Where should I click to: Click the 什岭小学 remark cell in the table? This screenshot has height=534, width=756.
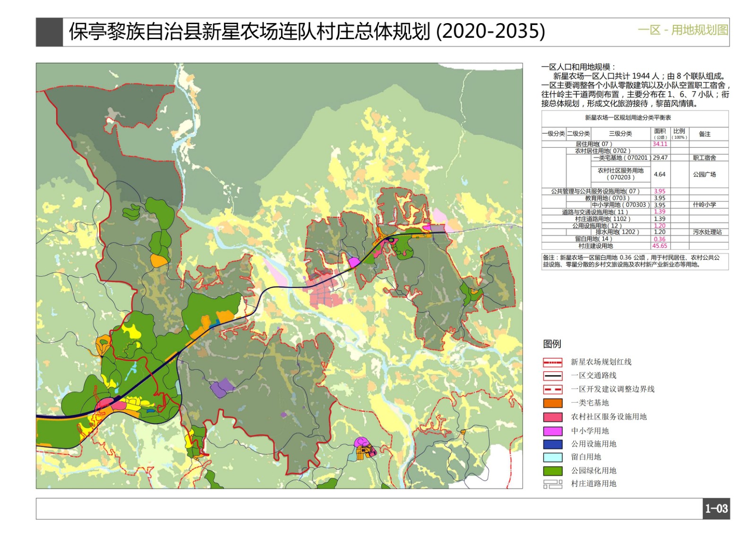pos(704,205)
